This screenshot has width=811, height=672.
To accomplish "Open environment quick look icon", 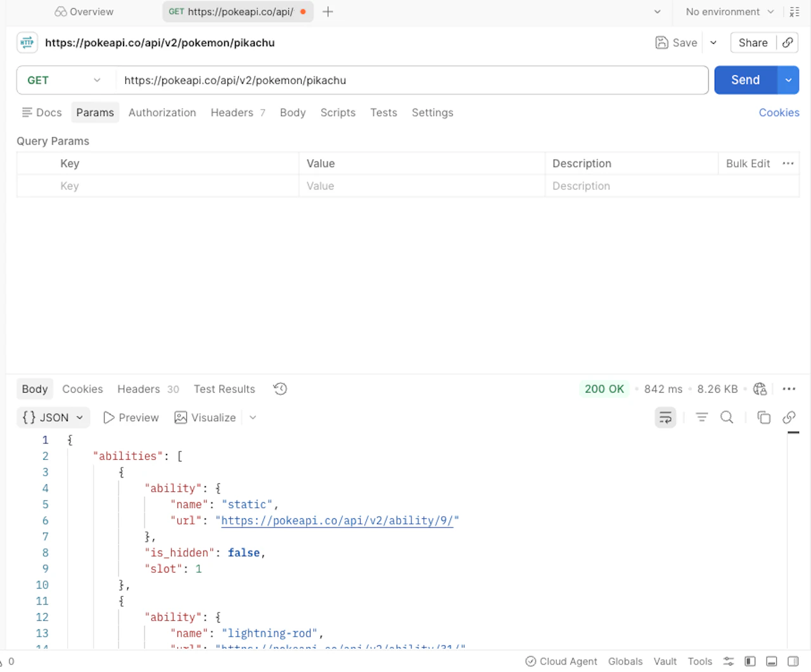I will click(795, 11).
